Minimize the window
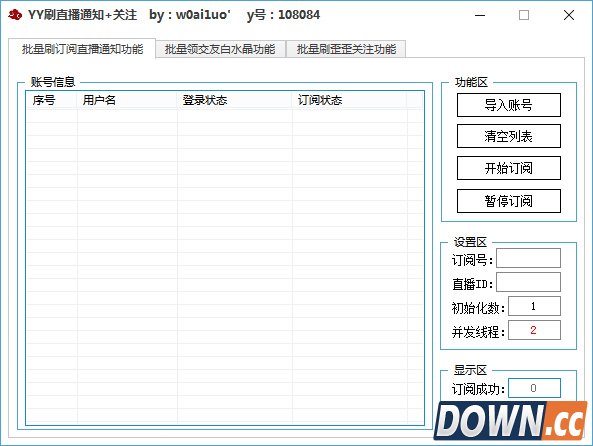The image size is (593, 446). point(480,15)
